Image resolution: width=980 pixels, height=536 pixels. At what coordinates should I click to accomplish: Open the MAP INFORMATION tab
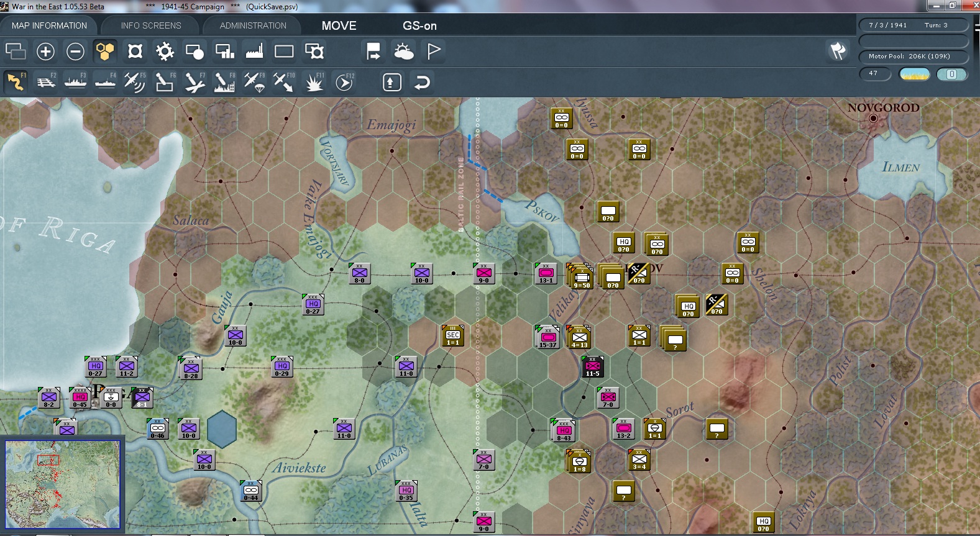(x=49, y=25)
